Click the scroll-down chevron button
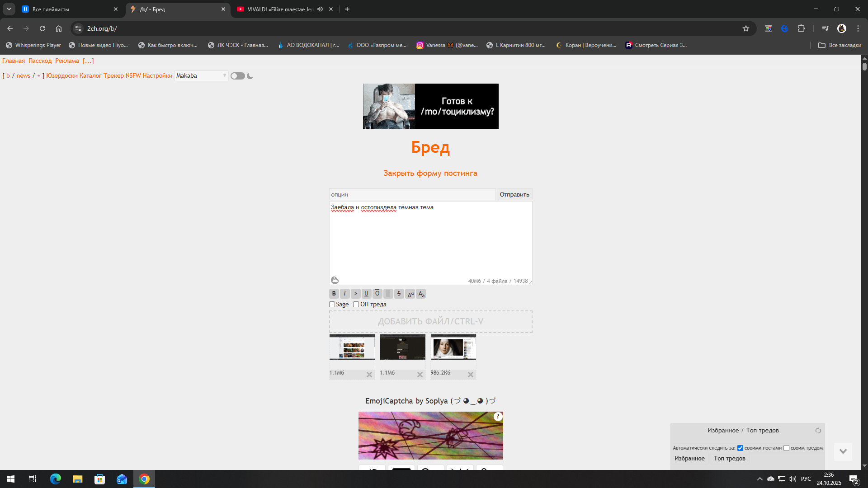Viewport: 868px width, 488px height. (x=843, y=451)
